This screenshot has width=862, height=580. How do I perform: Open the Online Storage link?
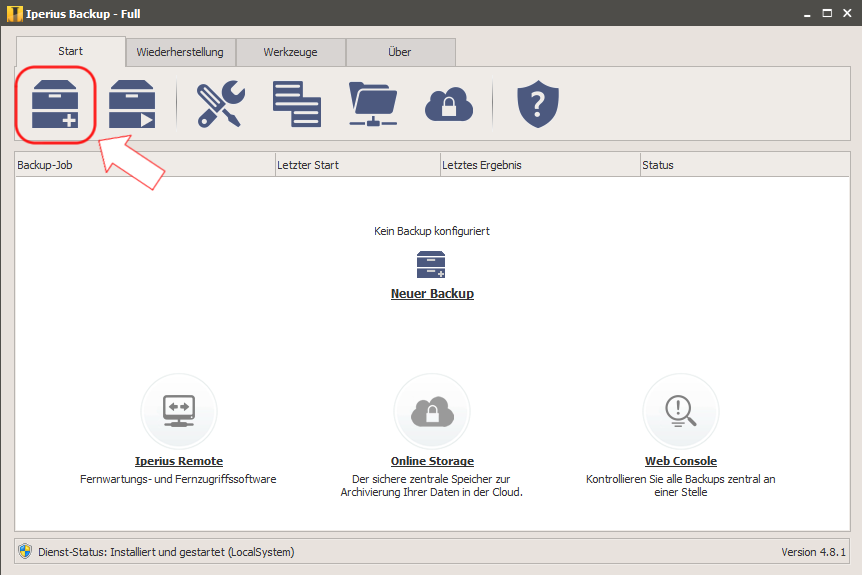432,461
